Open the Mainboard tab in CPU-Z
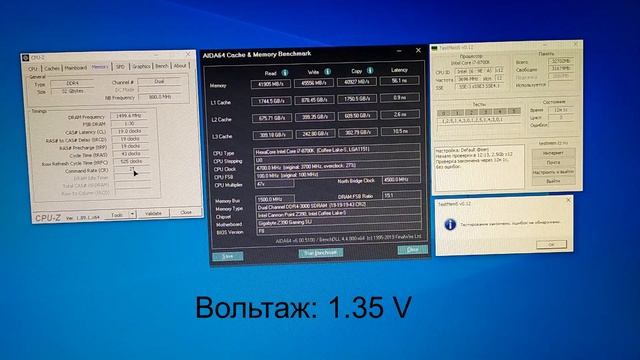 click(x=76, y=68)
